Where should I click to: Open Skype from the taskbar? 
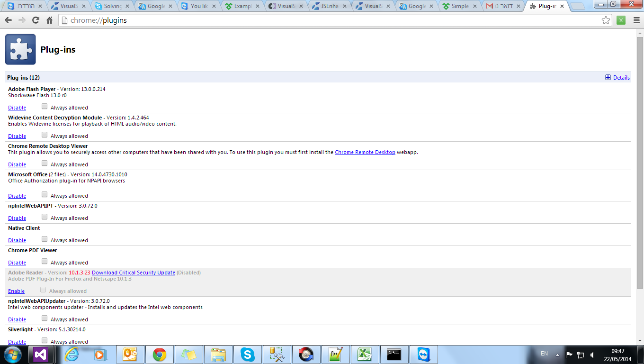tap(247, 355)
